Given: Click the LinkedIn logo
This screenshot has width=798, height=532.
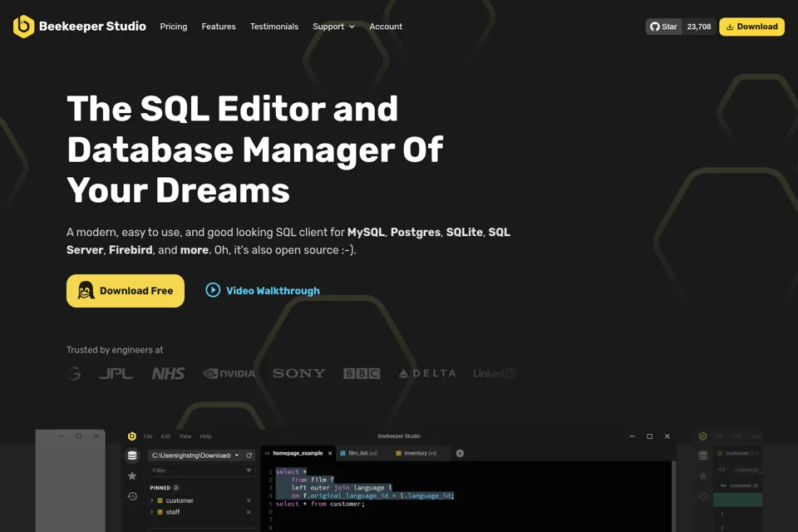Looking at the screenshot, I should tap(494, 374).
